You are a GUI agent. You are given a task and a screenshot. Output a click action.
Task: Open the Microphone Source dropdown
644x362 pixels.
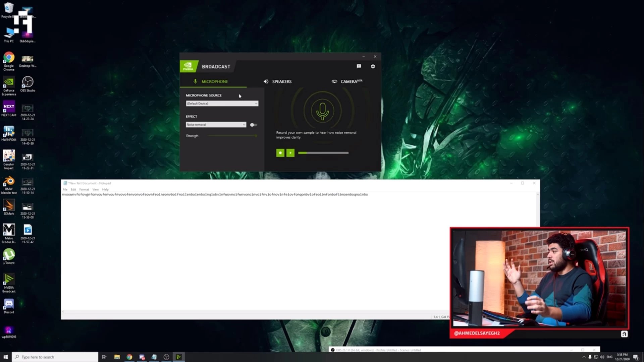tap(222, 104)
